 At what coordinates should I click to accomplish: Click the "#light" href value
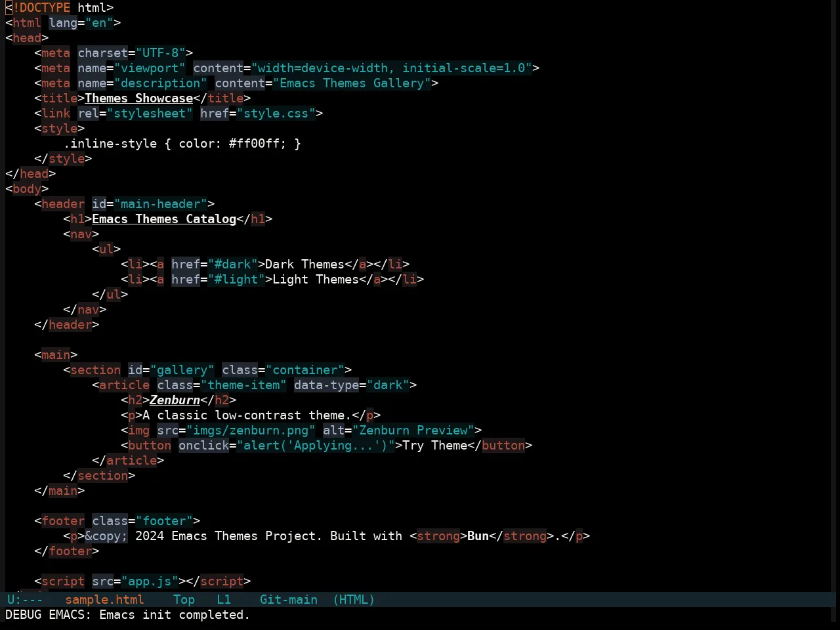click(236, 280)
